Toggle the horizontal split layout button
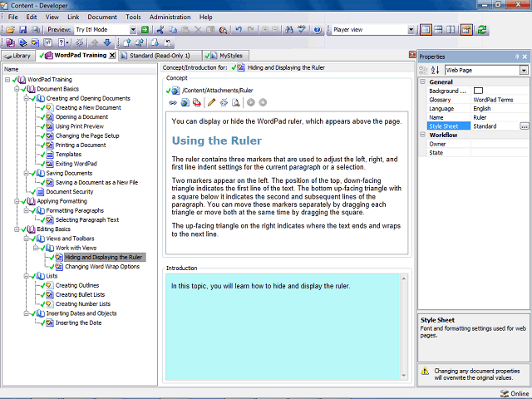Viewport: 532px width, 399px height. 438,30
